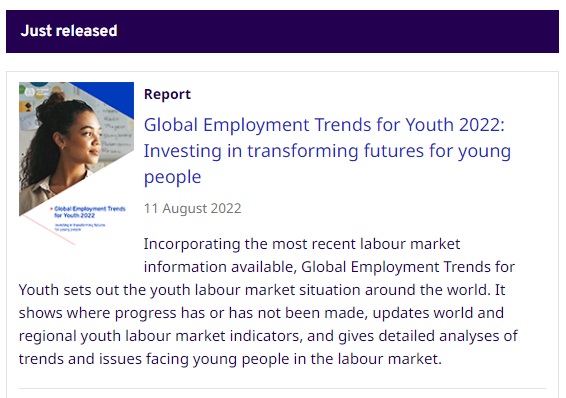566x398 pixels.
Task: Click the ILO logo on the report cover
Action: coord(30,92)
